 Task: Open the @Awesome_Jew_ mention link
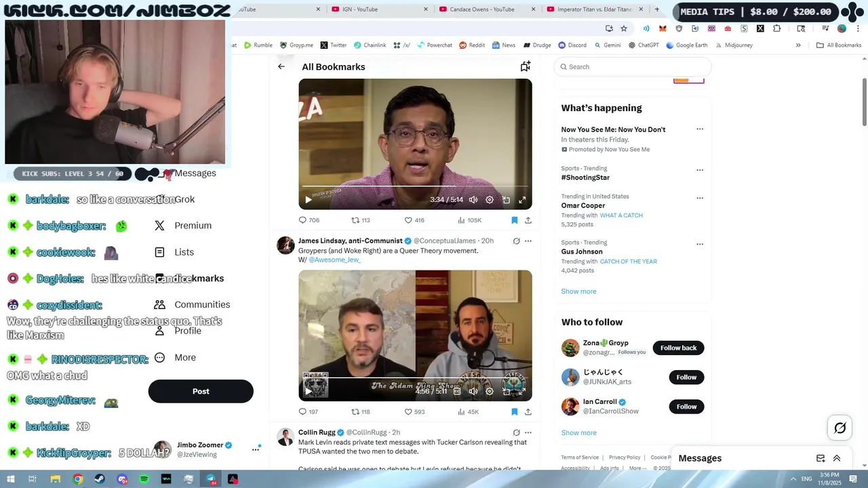coord(334,260)
